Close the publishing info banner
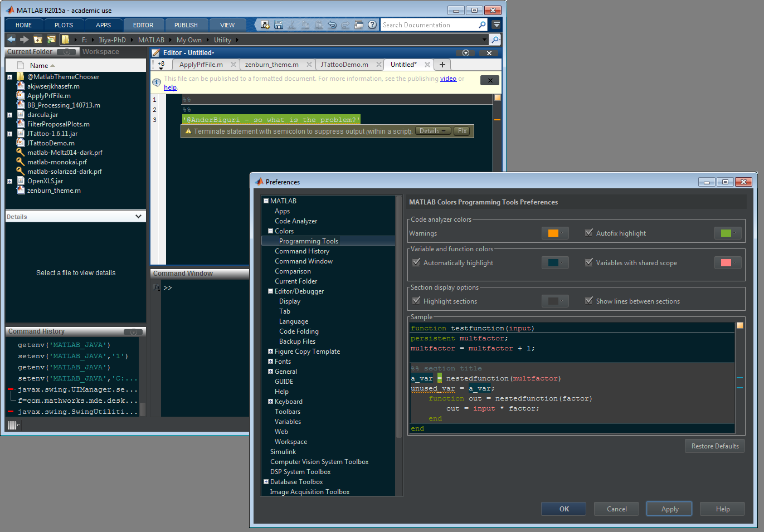The width and height of the screenshot is (764, 532). point(490,80)
